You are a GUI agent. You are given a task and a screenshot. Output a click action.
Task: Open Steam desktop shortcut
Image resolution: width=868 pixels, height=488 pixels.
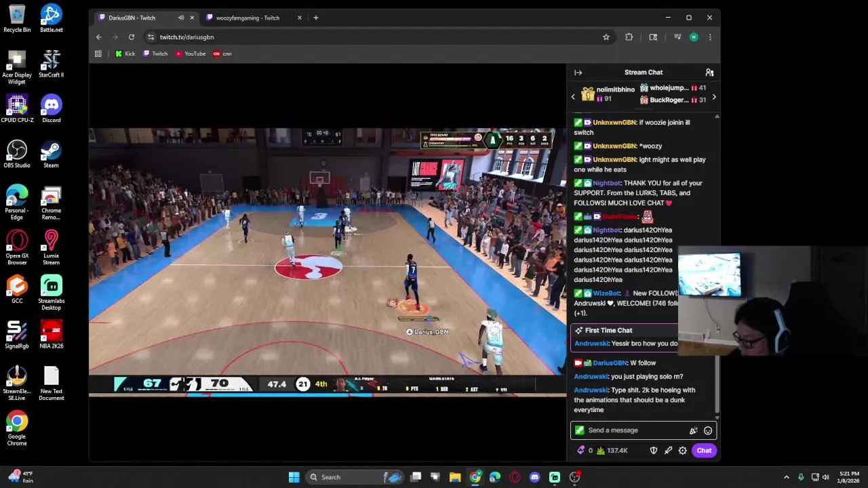click(51, 155)
